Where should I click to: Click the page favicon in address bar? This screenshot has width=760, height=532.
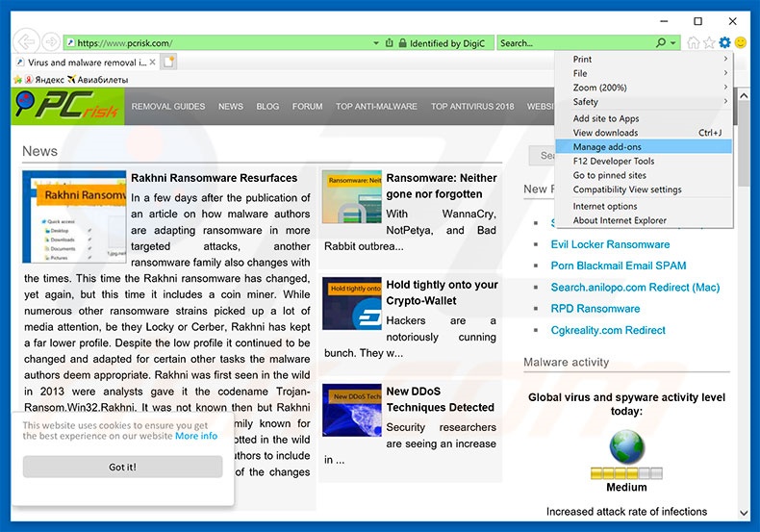pos(71,43)
